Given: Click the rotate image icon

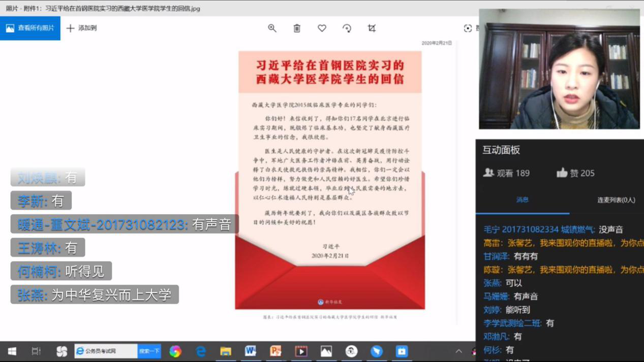Looking at the screenshot, I should (347, 28).
